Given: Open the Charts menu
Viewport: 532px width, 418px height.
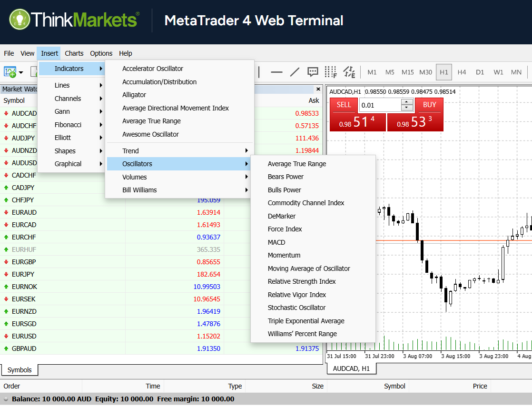Looking at the screenshot, I should click(74, 53).
